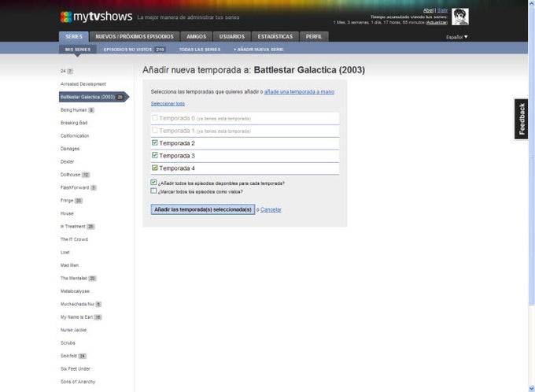This screenshot has height=392, width=535.
Task: Select House in series list
Action: [67, 214]
